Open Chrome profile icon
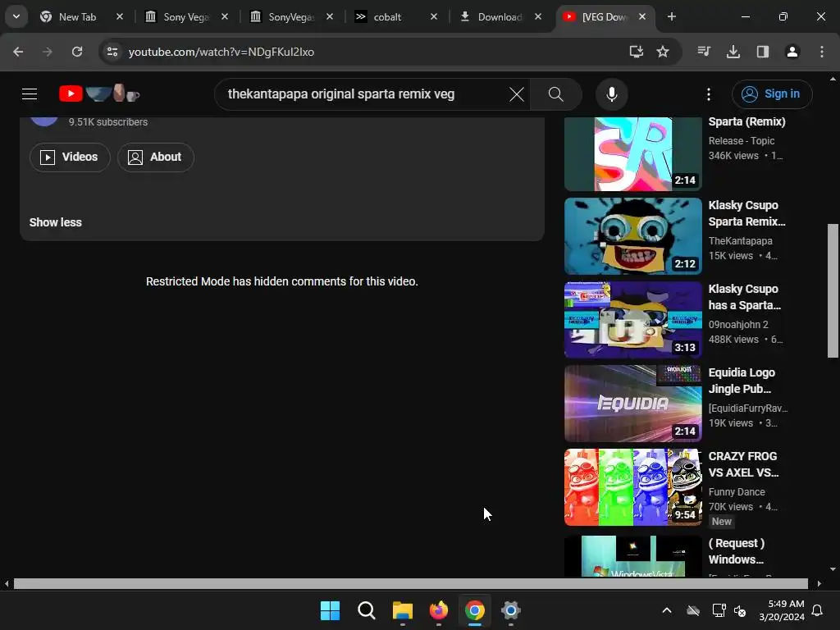The height and width of the screenshot is (630, 840). click(x=792, y=52)
